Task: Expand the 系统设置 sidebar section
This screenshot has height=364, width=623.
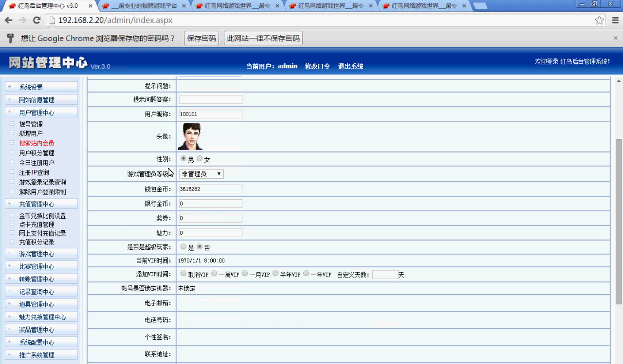Action: click(31, 87)
